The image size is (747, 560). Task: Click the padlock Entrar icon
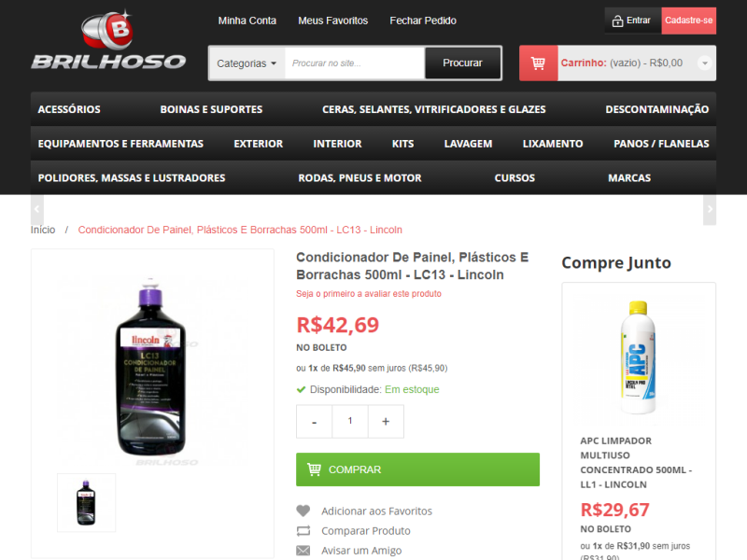tap(617, 21)
